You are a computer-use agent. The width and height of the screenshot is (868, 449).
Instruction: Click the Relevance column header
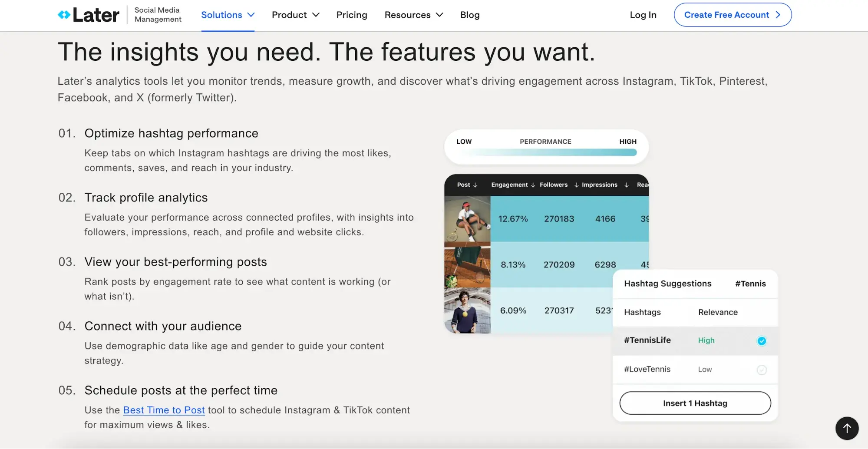tap(718, 312)
